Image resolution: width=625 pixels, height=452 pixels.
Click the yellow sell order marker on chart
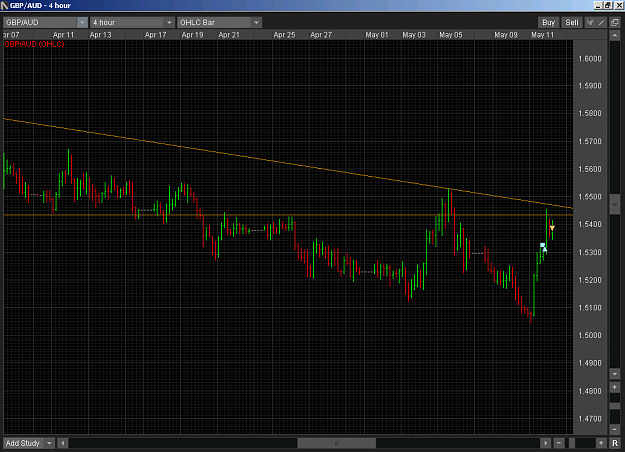[x=552, y=228]
